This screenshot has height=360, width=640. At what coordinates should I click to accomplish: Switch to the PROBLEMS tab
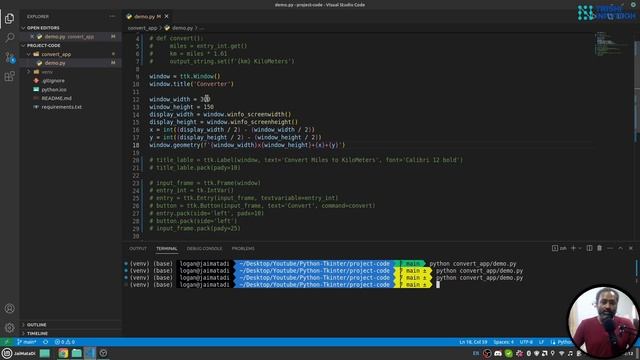pyautogui.click(x=243, y=249)
